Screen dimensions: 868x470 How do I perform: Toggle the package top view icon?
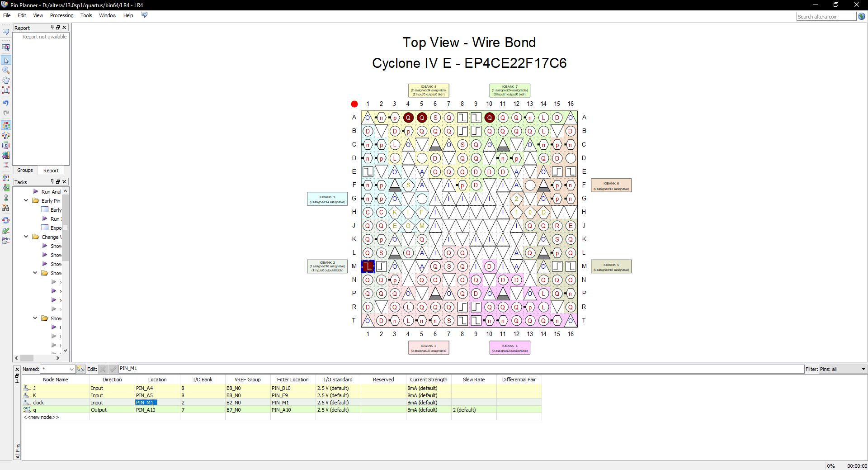tap(6, 125)
